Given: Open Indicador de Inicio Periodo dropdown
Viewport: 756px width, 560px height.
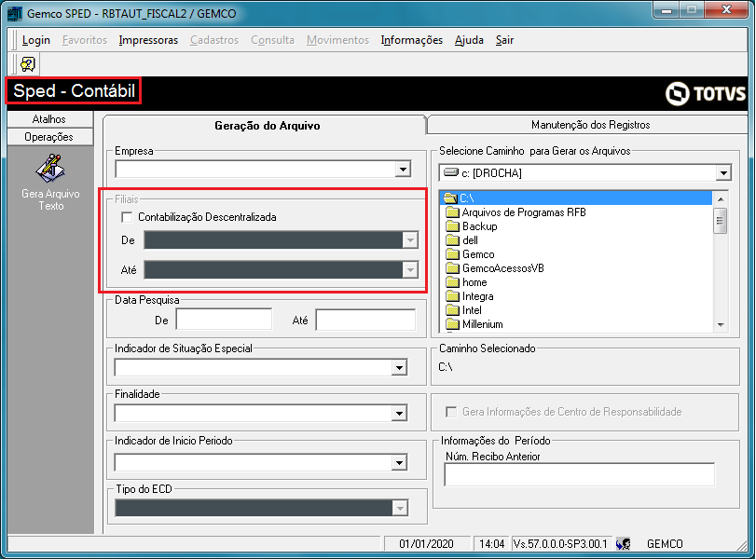Looking at the screenshot, I should pyautogui.click(x=399, y=463).
